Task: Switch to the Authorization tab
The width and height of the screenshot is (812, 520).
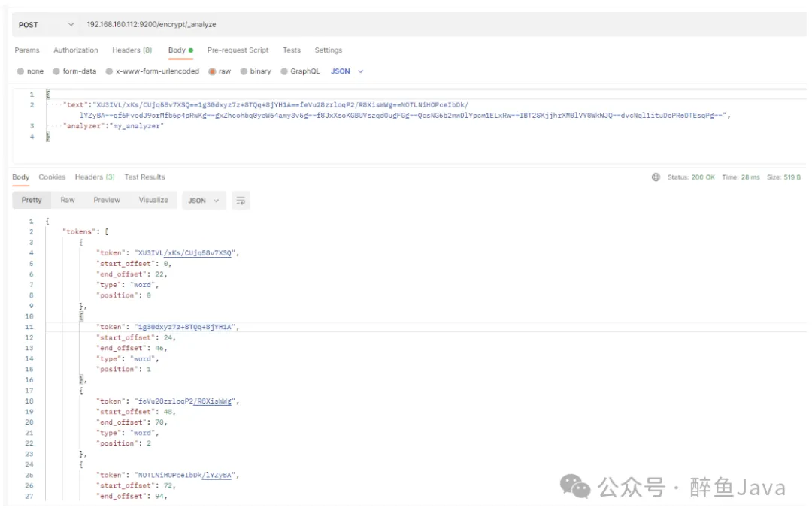Action: pos(75,50)
